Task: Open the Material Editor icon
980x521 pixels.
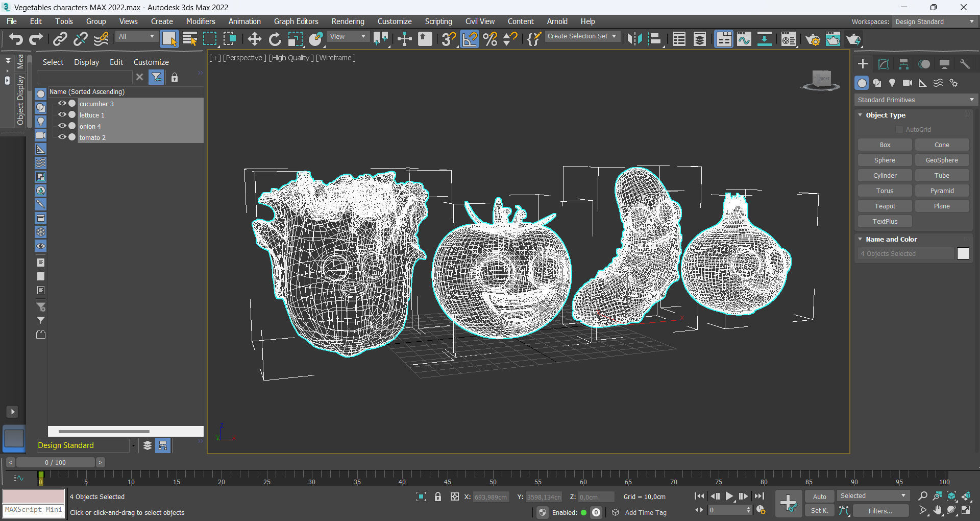Action: click(789, 39)
